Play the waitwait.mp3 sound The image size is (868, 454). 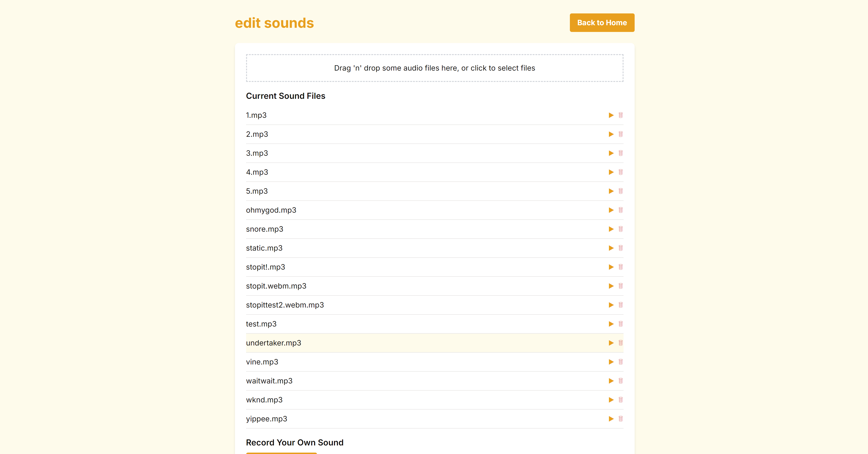tap(611, 381)
